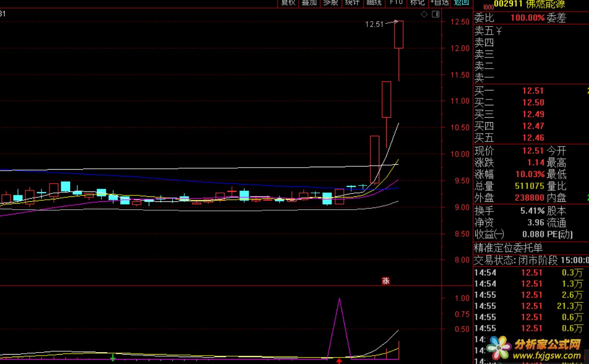Click 交易状态: 闭市阶段 status row
This screenshot has width=589, height=364.
click(531, 260)
